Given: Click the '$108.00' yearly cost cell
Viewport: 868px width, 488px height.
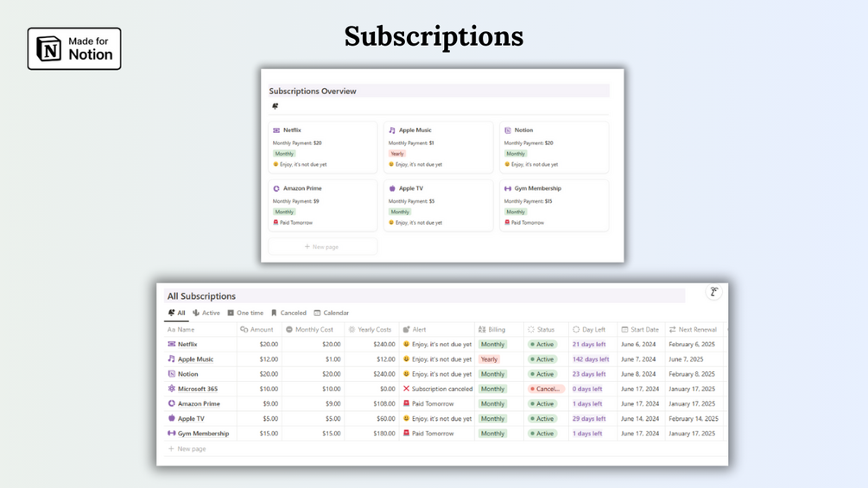Looking at the screenshot, I should click(x=384, y=404).
